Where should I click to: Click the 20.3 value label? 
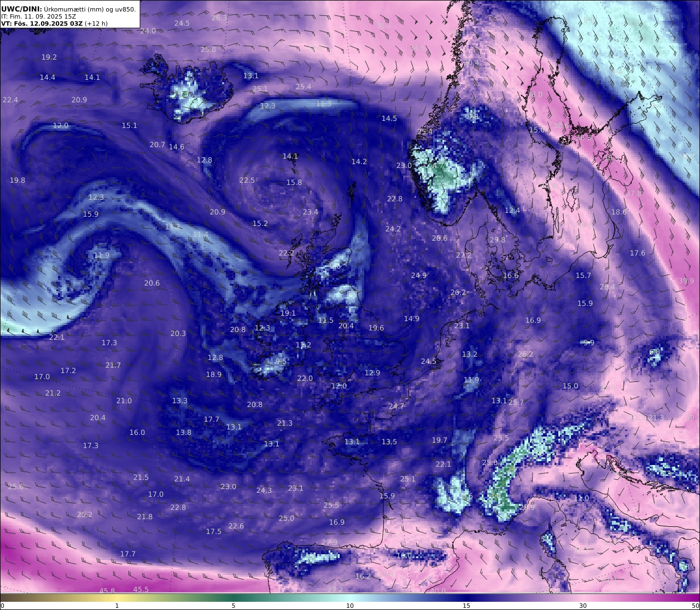click(178, 334)
